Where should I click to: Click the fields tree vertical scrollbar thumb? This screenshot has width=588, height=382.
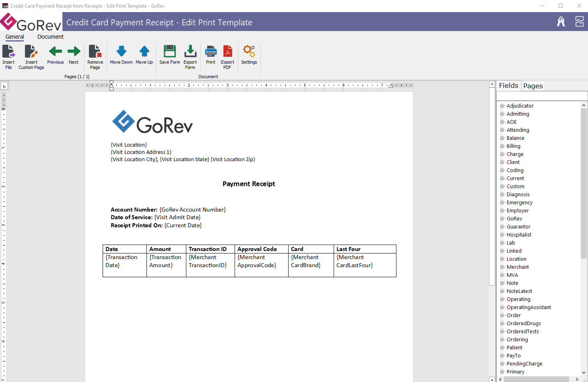click(x=584, y=183)
